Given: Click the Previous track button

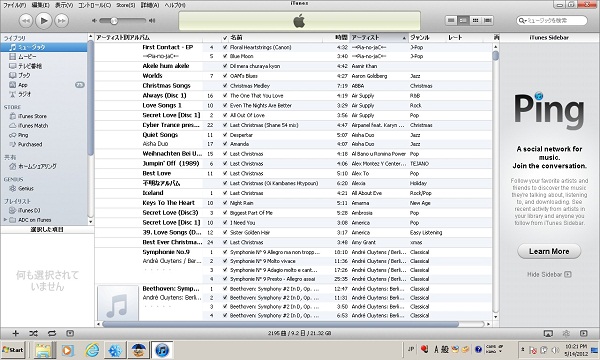Looking at the screenshot, I should tap(26, 20).
